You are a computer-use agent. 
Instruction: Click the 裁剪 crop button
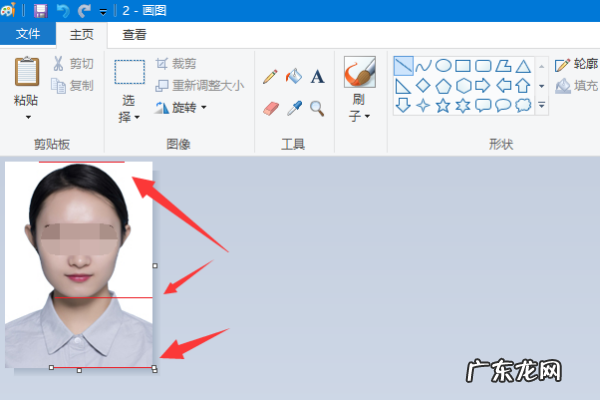175,63
